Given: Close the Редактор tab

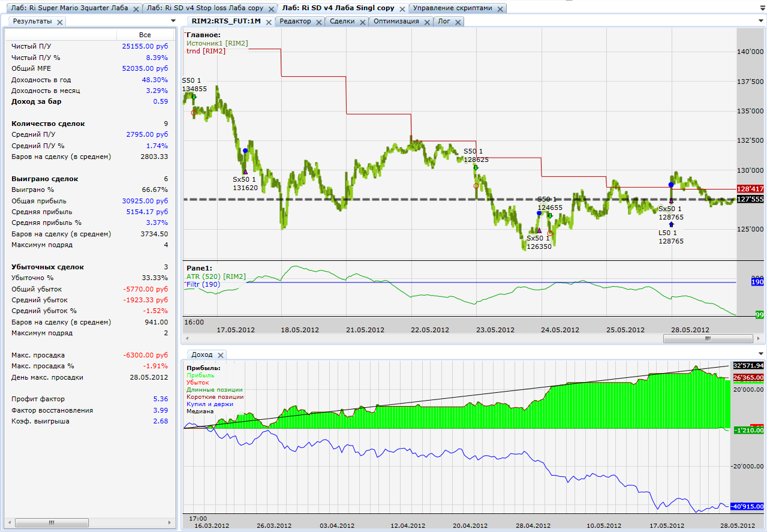Looking at the screenshot, I should pyautogui.click(x=318, y=22).
